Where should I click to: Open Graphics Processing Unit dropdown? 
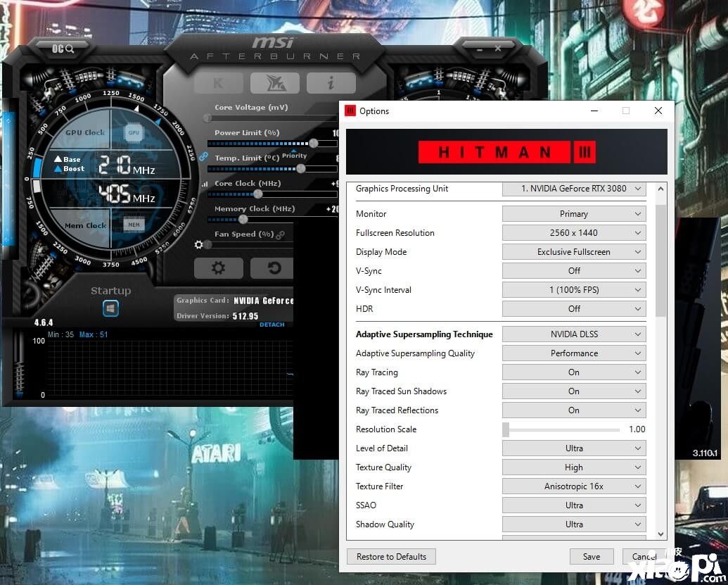574,189
